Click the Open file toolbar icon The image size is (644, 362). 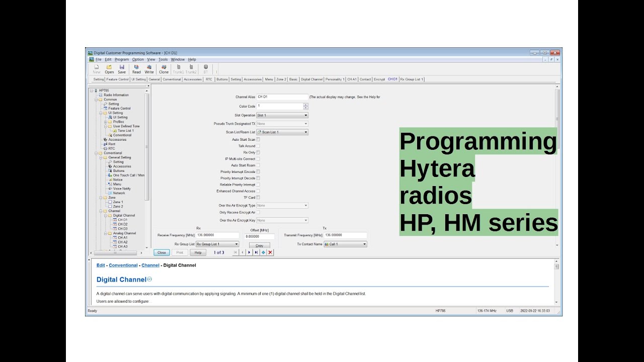[x=109, y=69]
